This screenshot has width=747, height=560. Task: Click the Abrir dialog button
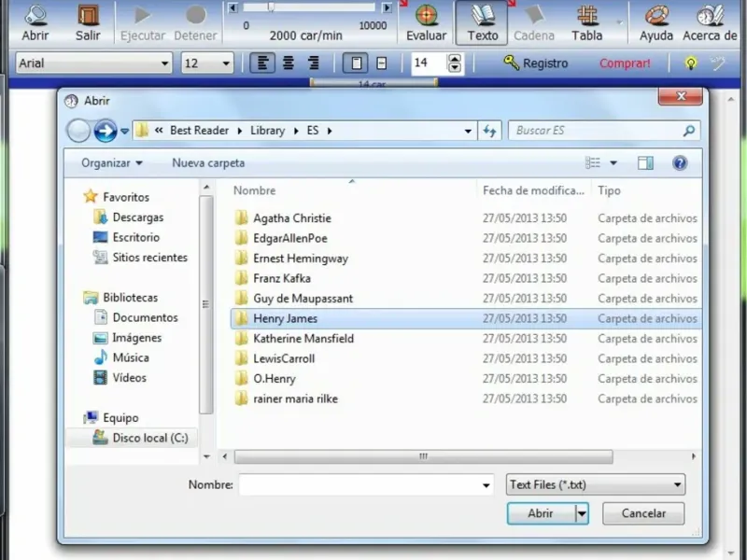tap(542, 513)
